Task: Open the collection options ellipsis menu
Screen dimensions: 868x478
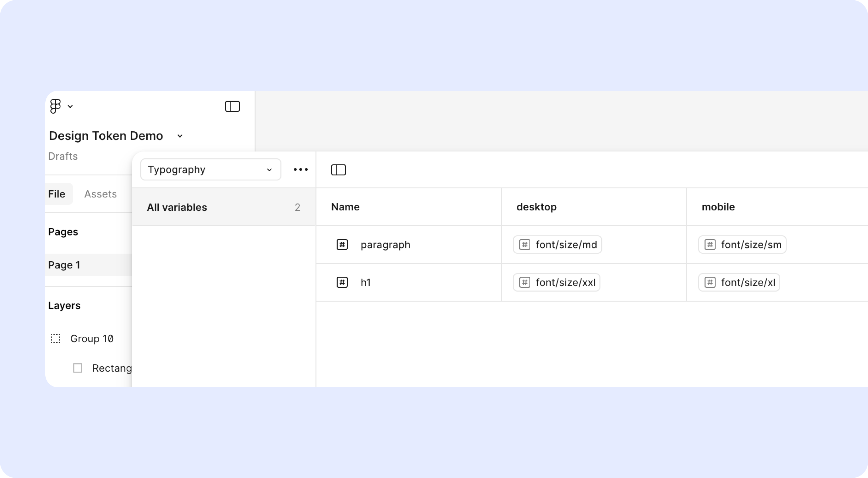Action: pos(300,169)
